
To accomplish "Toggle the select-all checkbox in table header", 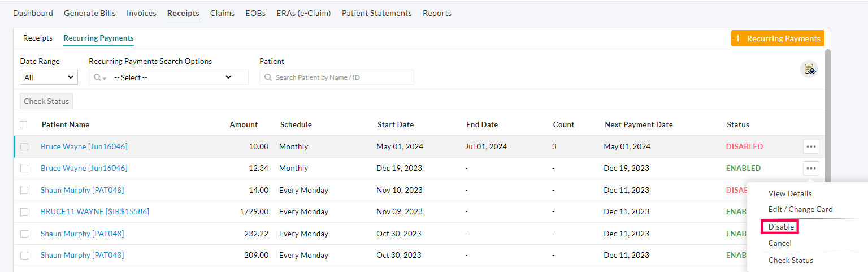I will pyautogui.click(x=23, y=124).
